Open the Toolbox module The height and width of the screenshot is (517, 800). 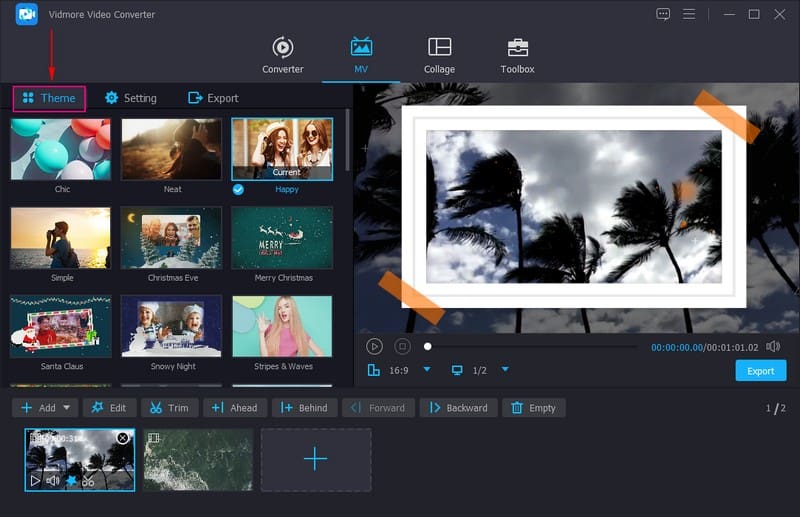tap(517, 55)
